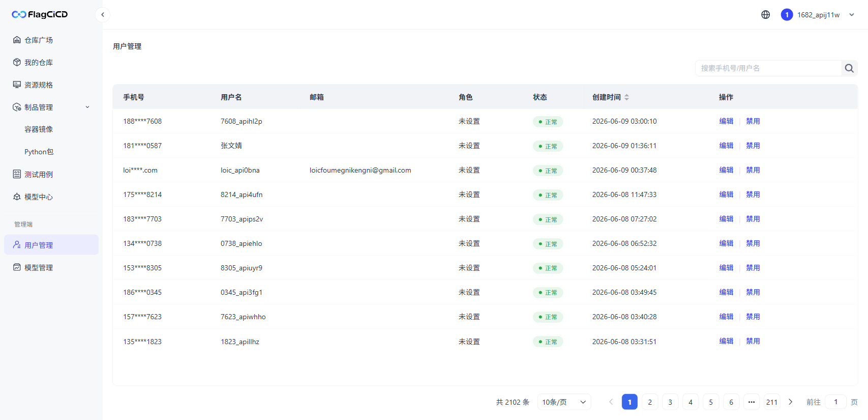The image size is (868, 420).
Task: Go to page 3
Action: pos(670,402)
